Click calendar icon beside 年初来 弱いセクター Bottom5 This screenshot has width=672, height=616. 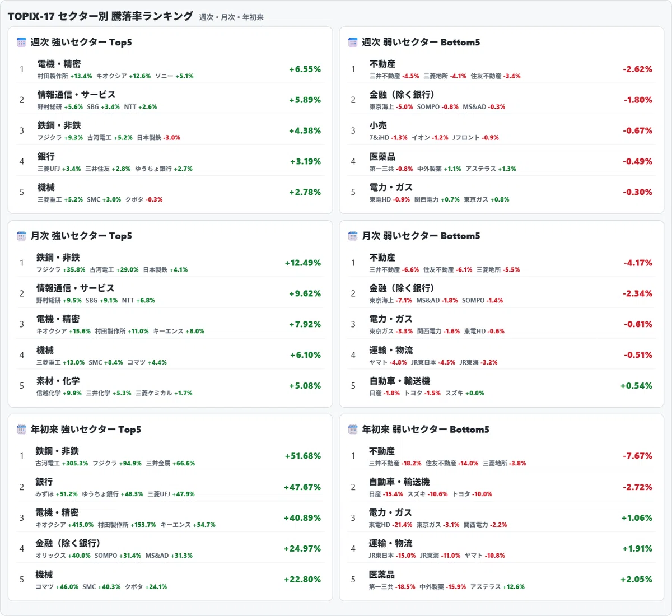click(x=353, y=430)
